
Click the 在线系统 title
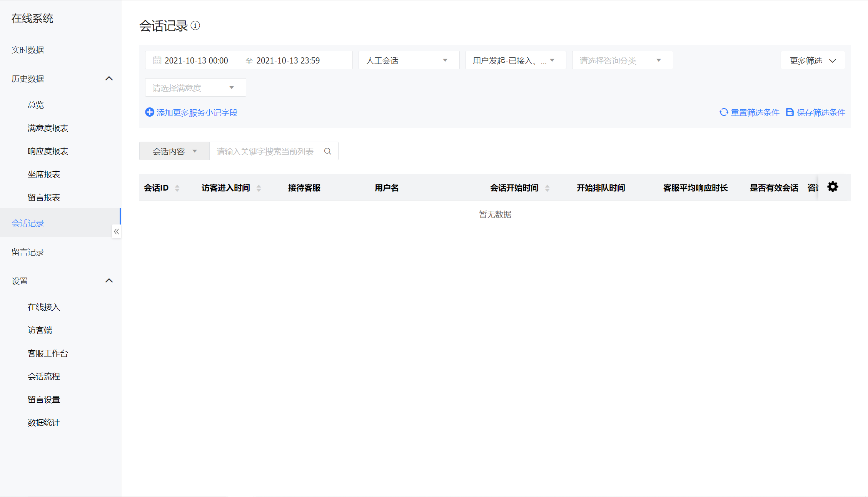coord(32,18)
